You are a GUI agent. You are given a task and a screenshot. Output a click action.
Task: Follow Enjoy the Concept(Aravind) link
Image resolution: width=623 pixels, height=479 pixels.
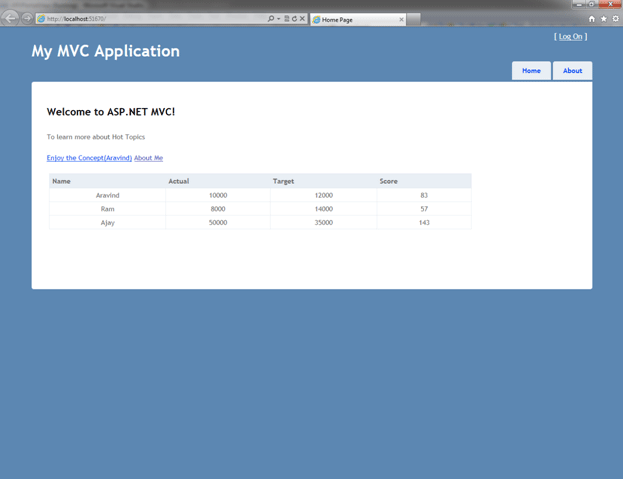click(x=89, y=158)
